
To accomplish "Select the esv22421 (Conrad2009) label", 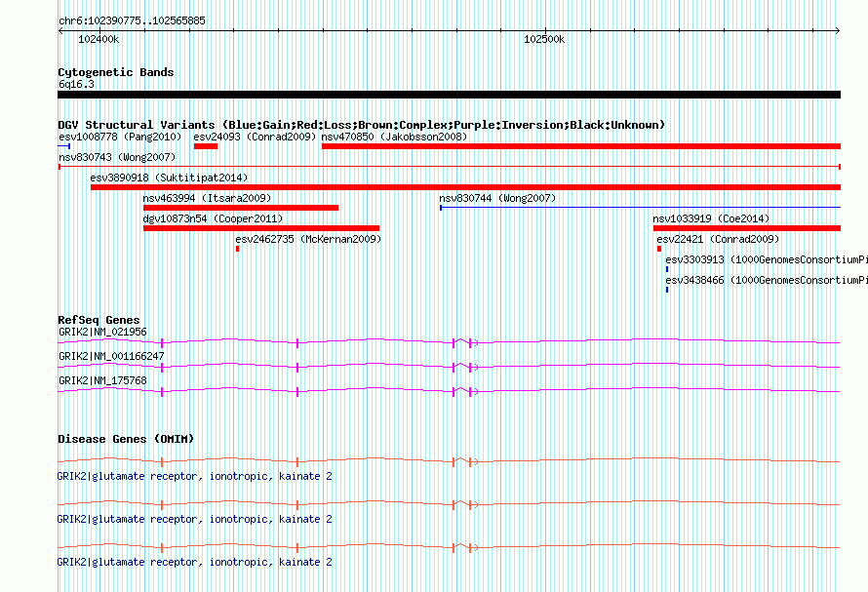I will 718,239.
